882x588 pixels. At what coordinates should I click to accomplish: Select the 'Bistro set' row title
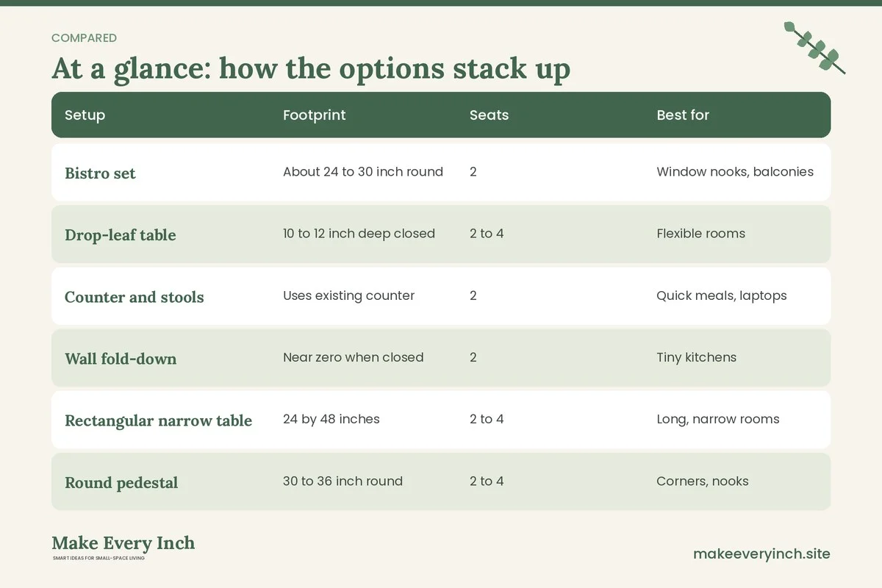(x=100, y=173)
